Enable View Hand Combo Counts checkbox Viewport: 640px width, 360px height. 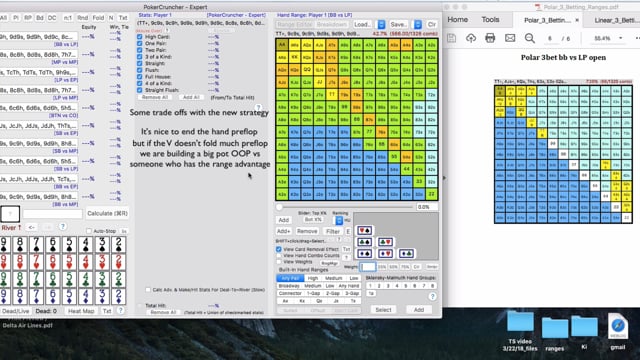coord(279,256)
